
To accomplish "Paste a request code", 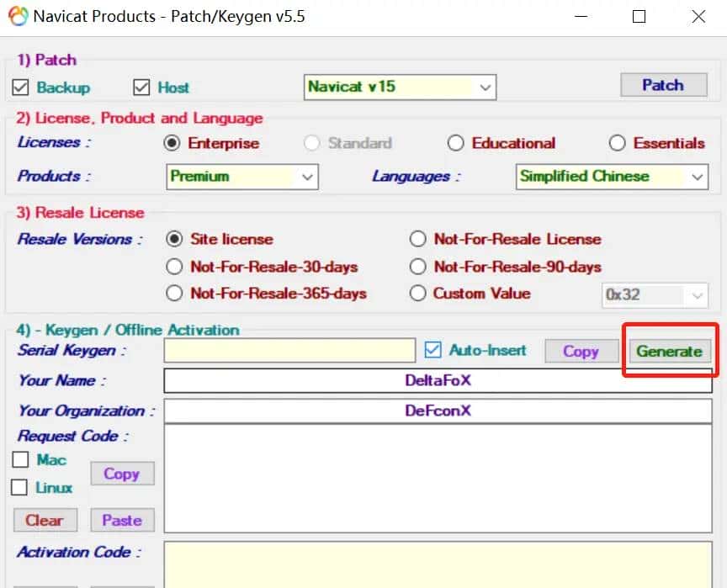I will pos(122,520).
